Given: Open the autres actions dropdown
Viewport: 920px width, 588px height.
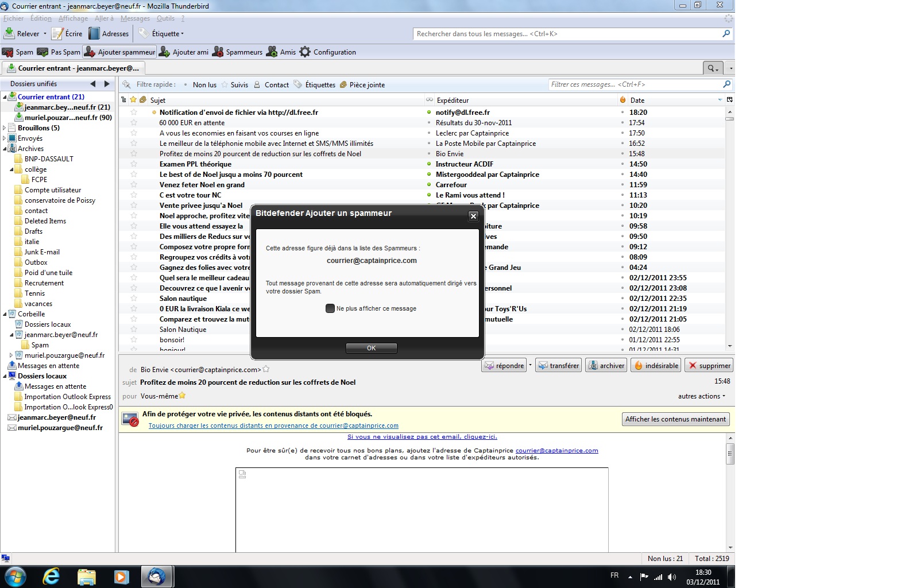Looking at the screenshot, I should pos(701,396).
